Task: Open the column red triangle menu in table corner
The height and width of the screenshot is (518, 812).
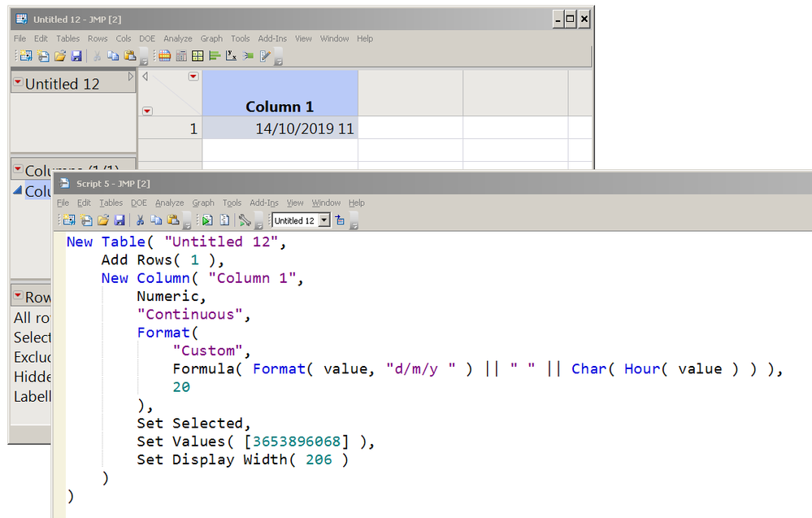Action: (x=193, y=76)
